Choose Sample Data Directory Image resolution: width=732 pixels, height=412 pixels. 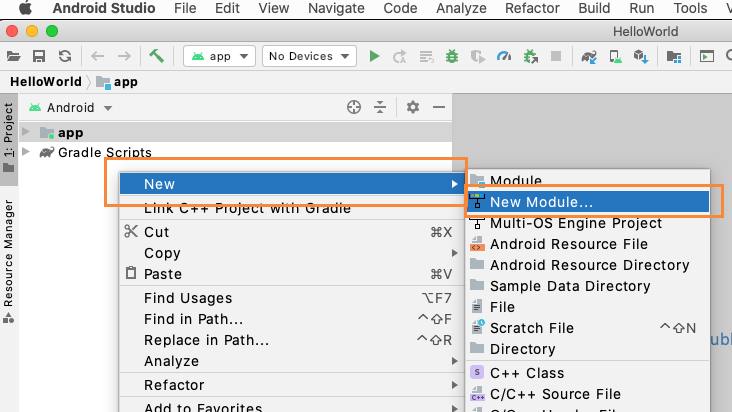(588, 286)
